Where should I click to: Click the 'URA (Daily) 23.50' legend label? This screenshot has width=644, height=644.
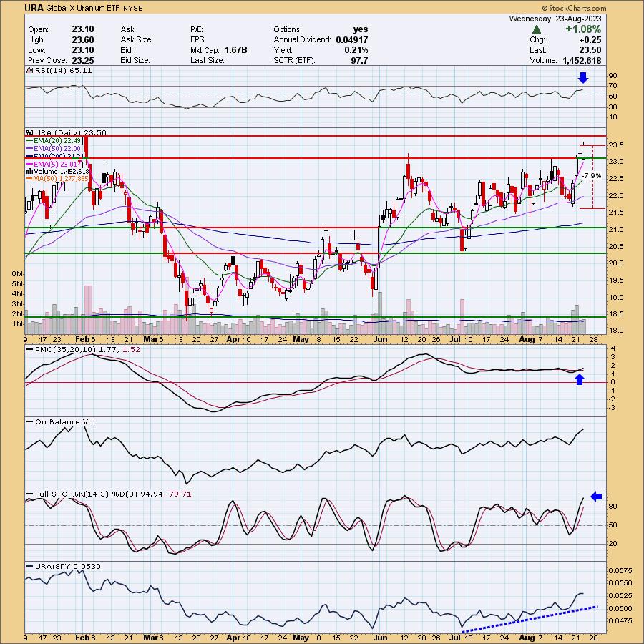coord(71,132)
